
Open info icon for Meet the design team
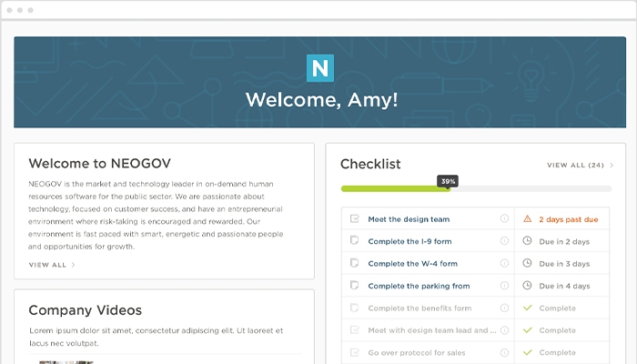(x=504, y=219)
